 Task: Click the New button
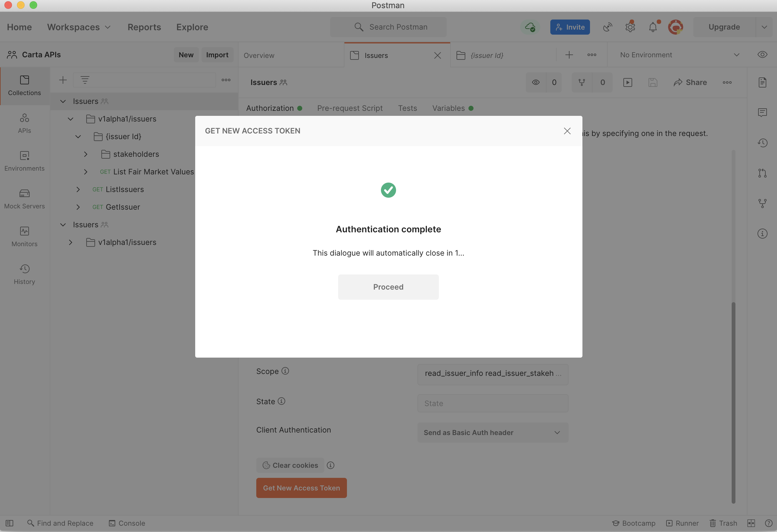186,55
